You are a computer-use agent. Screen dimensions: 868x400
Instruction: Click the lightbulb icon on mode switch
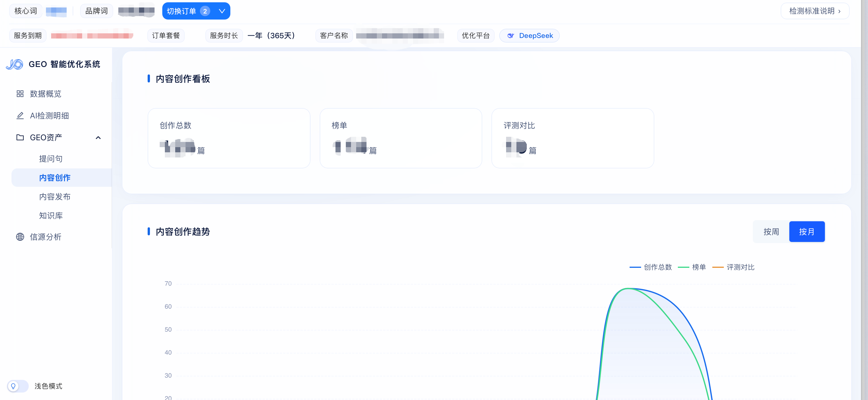(13, 386)
